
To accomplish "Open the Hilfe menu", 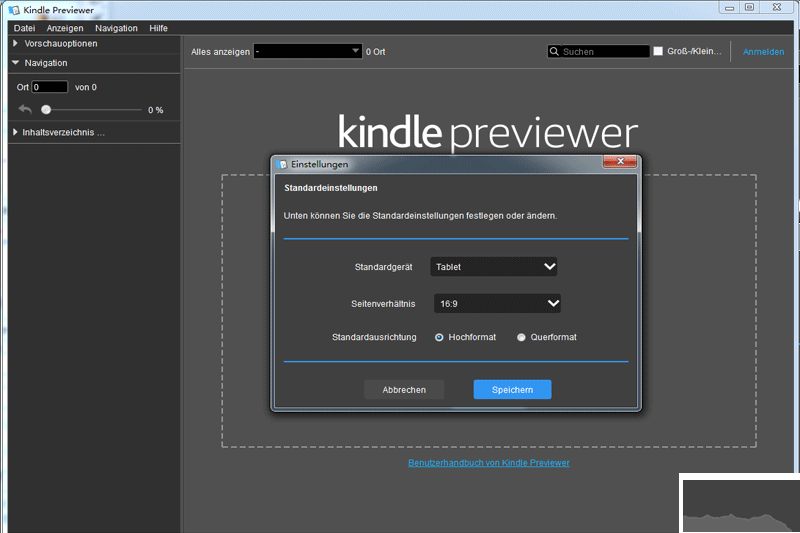I will (x=158, y=28).
